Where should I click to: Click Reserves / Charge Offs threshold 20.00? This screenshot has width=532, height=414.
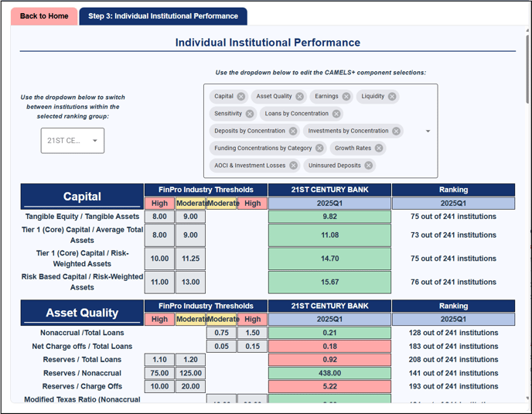(x=191, y=386)
